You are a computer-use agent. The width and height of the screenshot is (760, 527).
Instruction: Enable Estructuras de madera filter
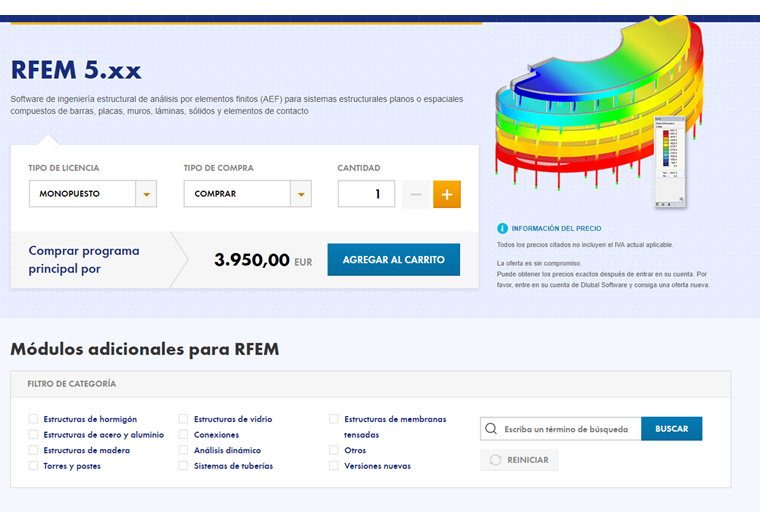point(33,450)
